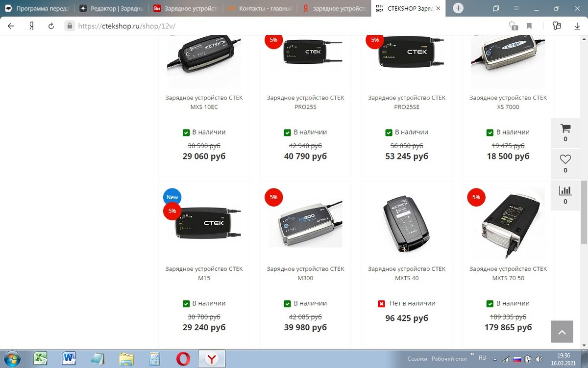588x368 pixels.
Task: Click the RU language indicator
Action: (x=482, y=358)
